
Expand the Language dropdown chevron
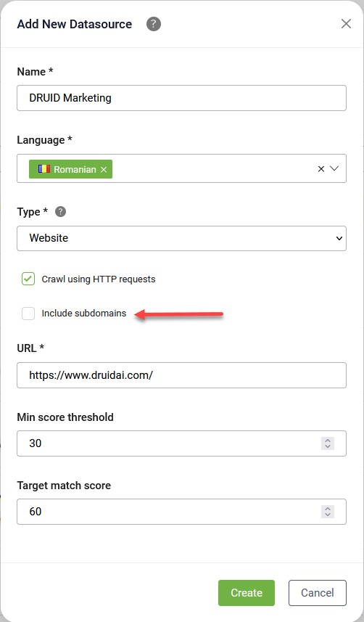[x=334, y=168]
